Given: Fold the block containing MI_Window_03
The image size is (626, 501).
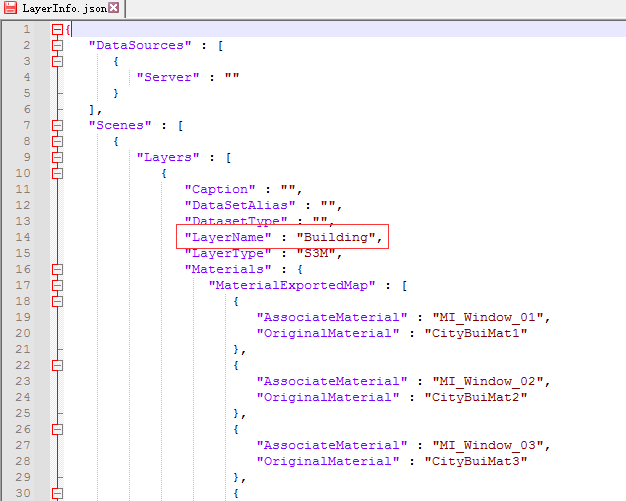Looking at the screenshot, I should click(57, 429).
